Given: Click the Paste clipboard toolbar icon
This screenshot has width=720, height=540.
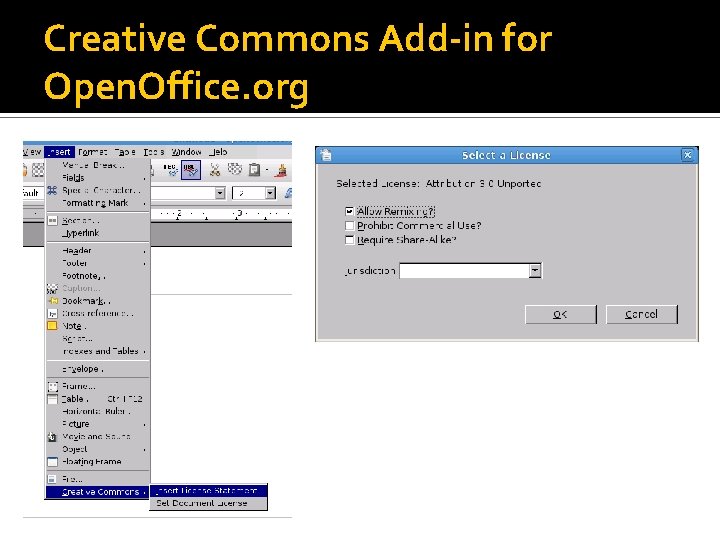Looking at the screenshot, I should pos(254,170).
